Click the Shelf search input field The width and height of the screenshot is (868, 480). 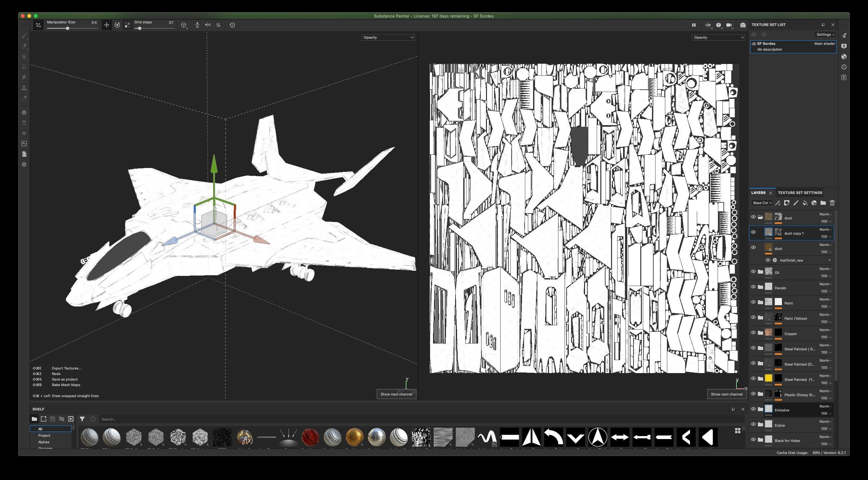421,419
